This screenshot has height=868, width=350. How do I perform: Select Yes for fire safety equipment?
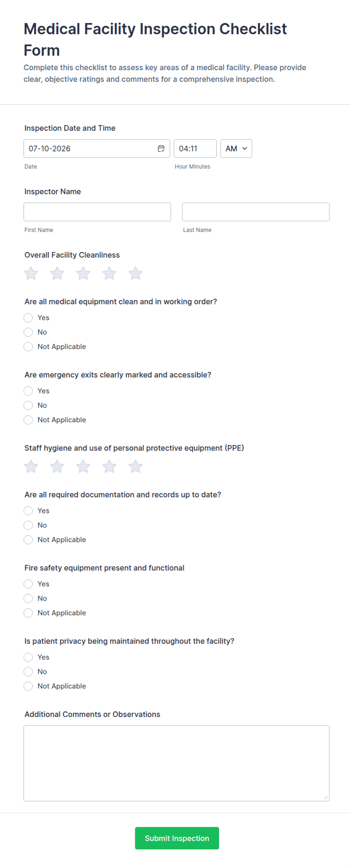(28, 584)
